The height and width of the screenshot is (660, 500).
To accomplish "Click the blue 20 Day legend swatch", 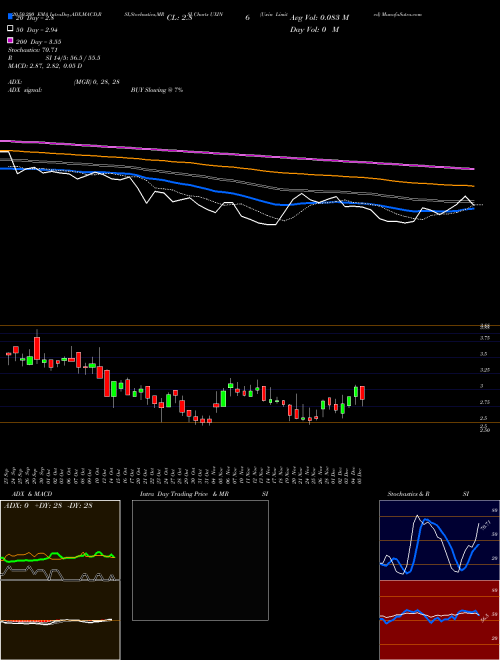I will (11, 17).
